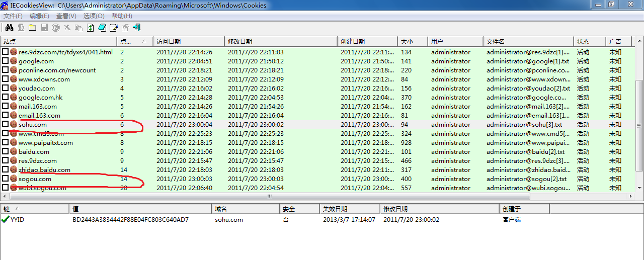This screenshot has width=644, height=260.
Task: Check the youdao.com row checkbox
Action: coord(6,88)
